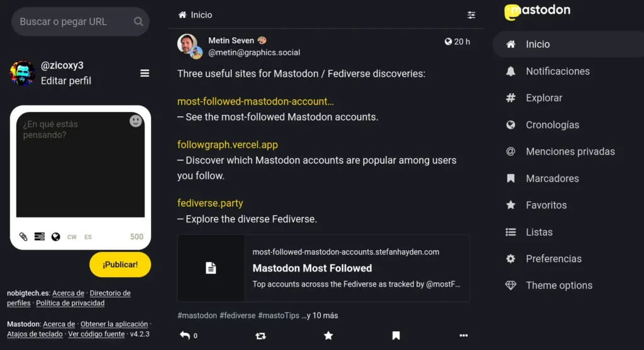The height and width of the screenshot is (350, 644).
Task: Open post visibility globe dropdown
Action: [56, 237]
